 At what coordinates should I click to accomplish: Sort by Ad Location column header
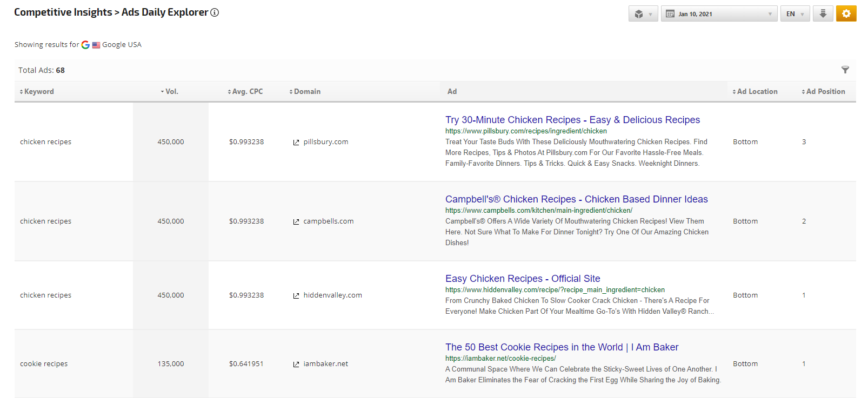pyautogui.click(x=756, y=92)
